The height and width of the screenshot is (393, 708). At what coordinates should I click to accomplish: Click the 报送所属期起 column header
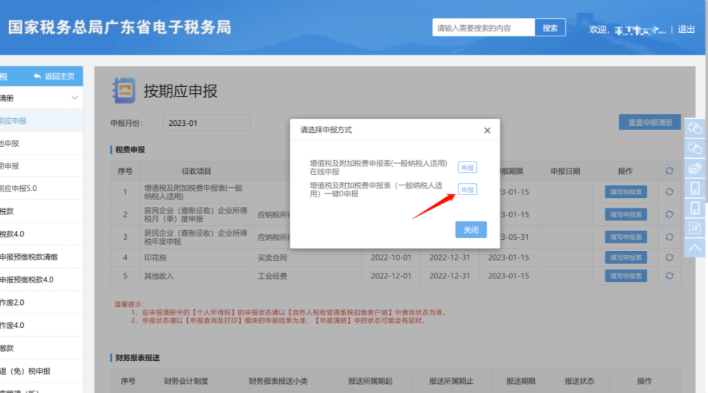(x=370, y=381)
